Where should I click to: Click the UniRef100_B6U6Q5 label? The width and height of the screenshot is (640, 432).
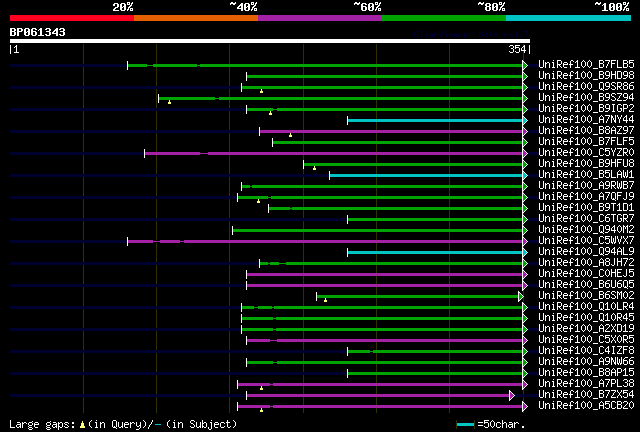tap(586, 285)
